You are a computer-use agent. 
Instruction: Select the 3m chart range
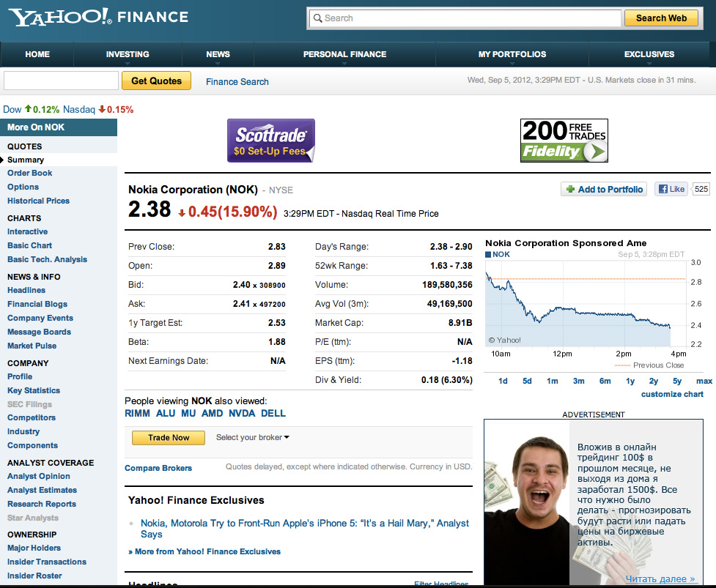(578, 381)
